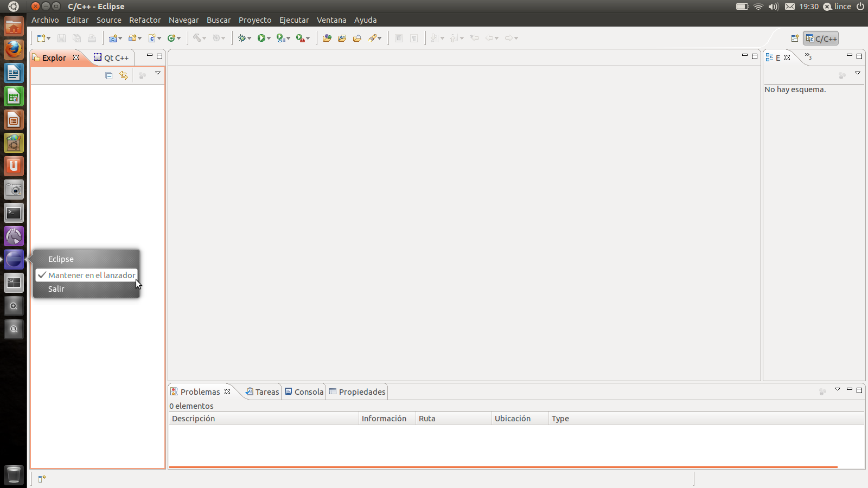Screen dimensions: 868x488
Task: Launch the Debug bug icon
Action: (x=242, y=38)
